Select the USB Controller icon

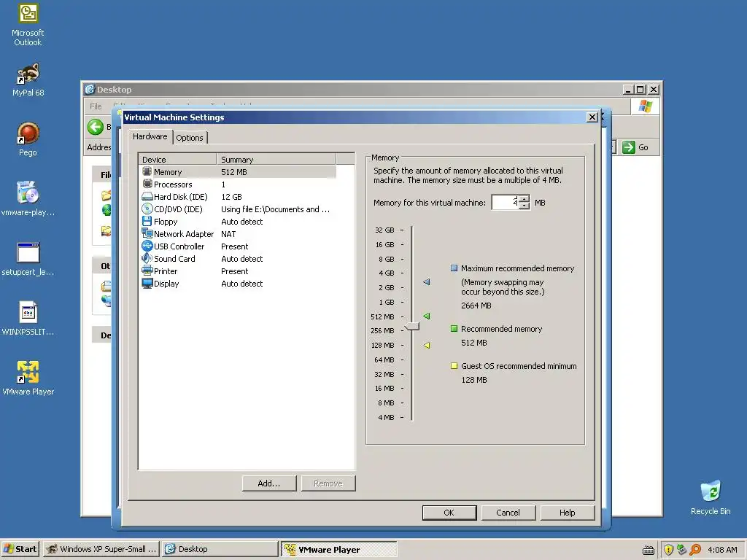[x=147, y=246]
